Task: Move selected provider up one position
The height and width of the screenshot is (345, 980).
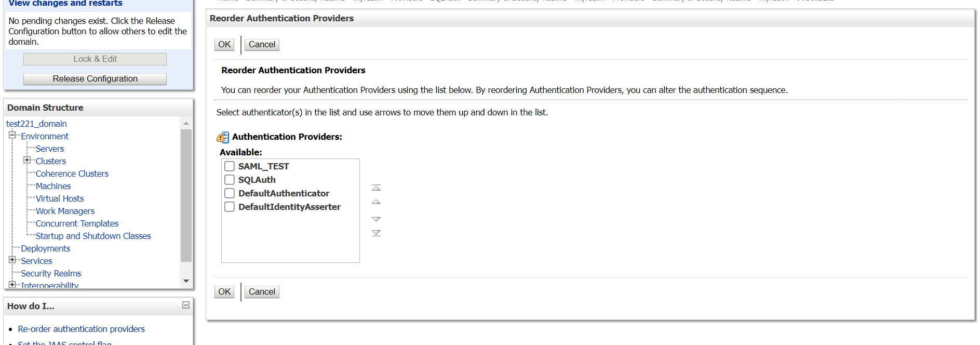Action: [x=375, y=203]
